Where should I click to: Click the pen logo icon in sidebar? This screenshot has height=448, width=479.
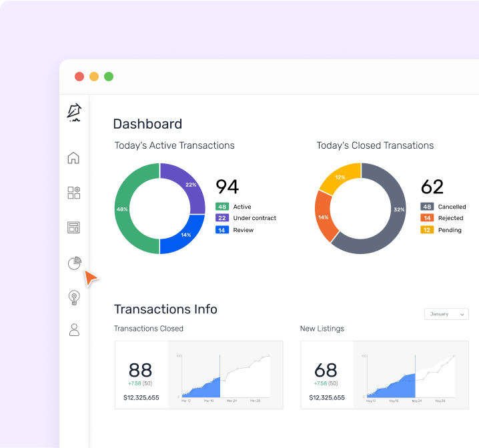tap(74, 113)
